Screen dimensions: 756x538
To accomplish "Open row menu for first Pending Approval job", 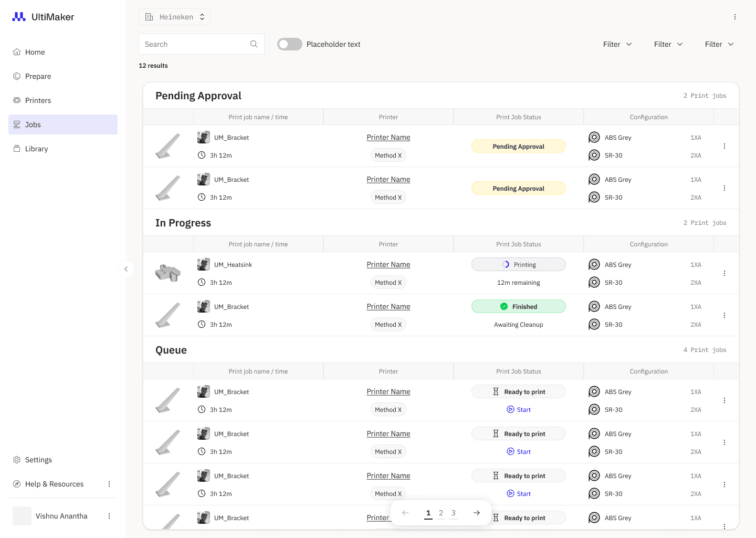I will click(x=724, y=146).
